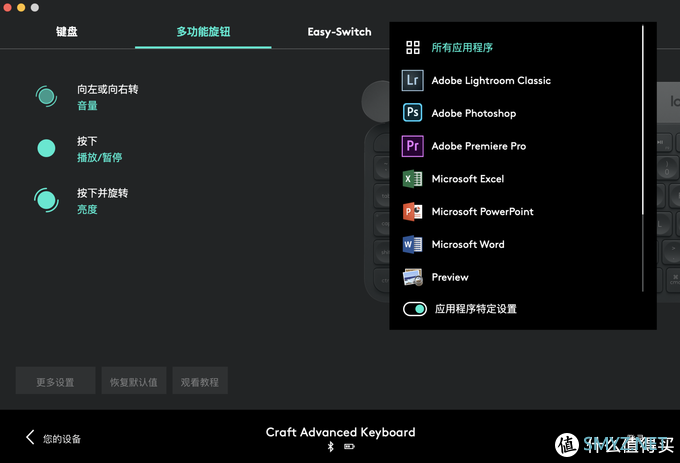Click the all-applications grid icon
Viewport: 680px width, 463px height.
tap(412, 47)
